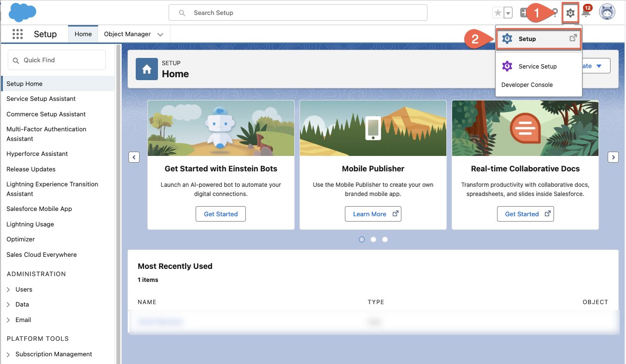Image resolution: width=626 pixels, height=364 pixels.
Task: Select Developer Console from the menu
Action: pos(526,84)
